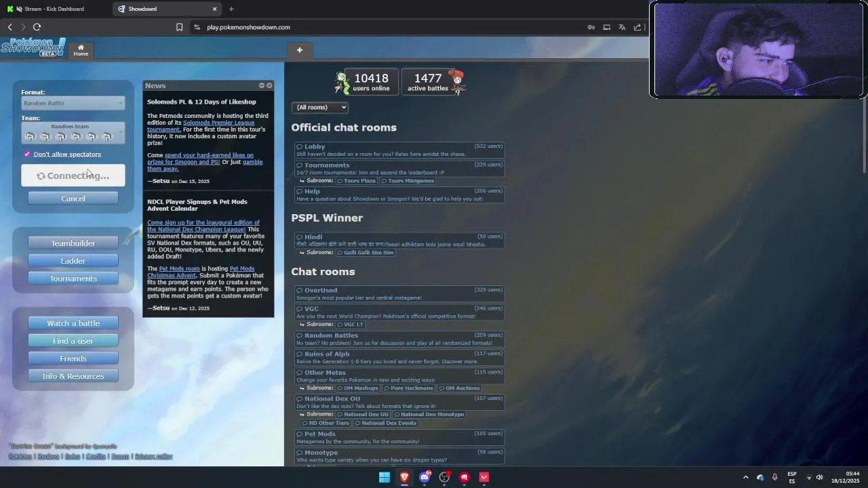Click the browser back arrow
Image resolution: width=868 pixels, height=488 pixels.
[10, 27]
